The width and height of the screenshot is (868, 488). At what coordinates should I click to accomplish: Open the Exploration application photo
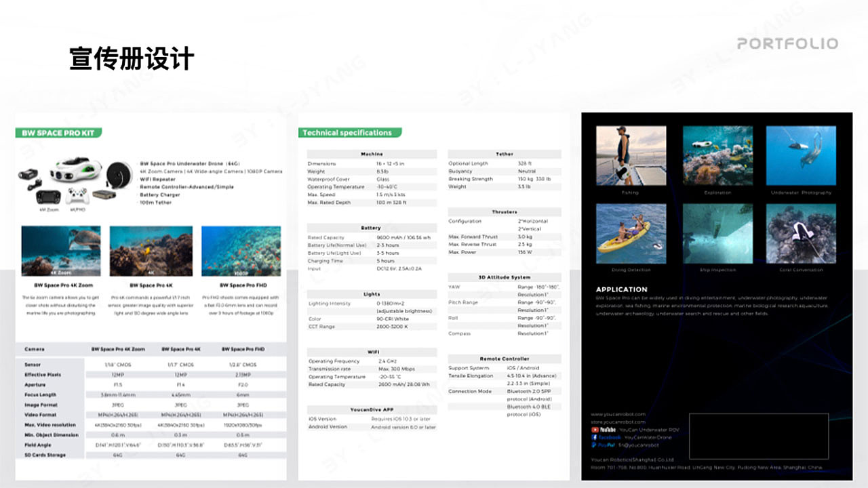tap(717, 155)
